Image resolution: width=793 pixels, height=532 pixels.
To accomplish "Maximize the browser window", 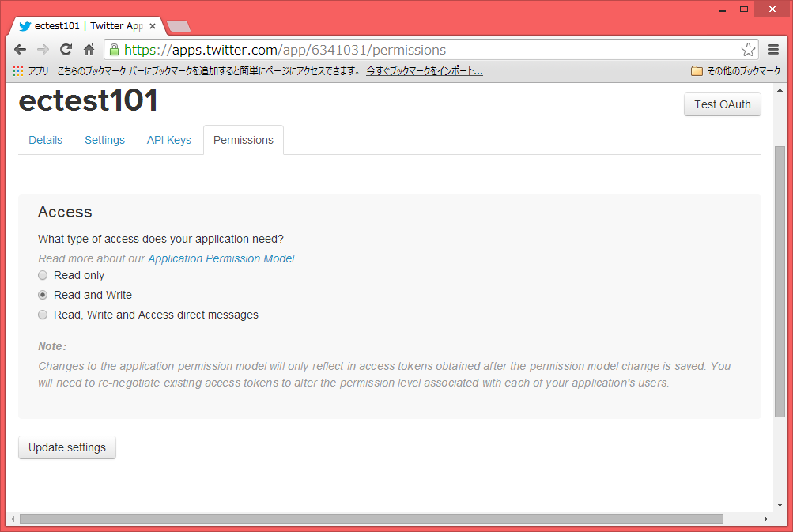I will tap(744, 9).
